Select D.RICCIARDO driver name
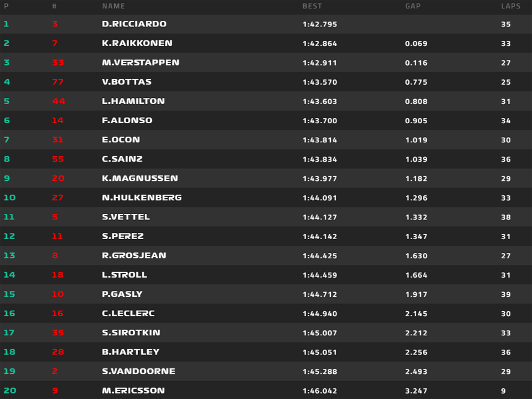The height and width of the screenshot is (399, 532). click(135, 24)
